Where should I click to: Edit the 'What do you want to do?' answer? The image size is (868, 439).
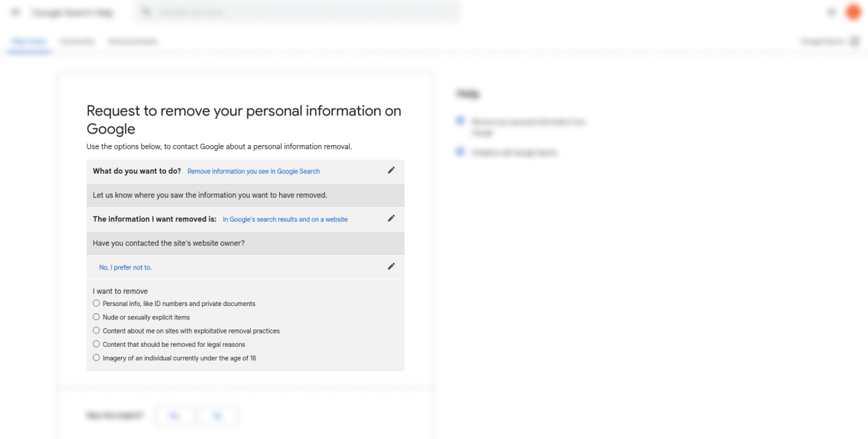(x=391, y=170)
